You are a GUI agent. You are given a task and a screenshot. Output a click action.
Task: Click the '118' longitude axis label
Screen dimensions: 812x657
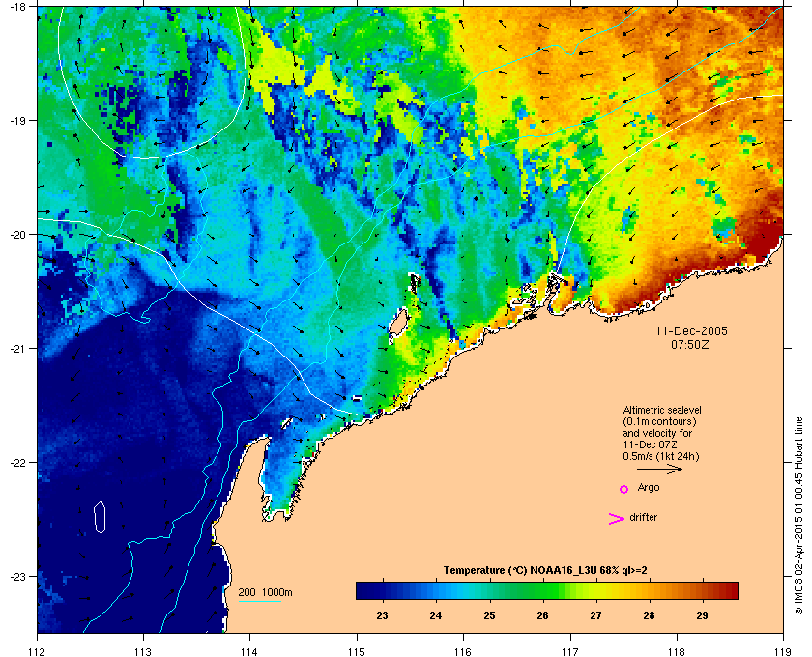click(x=677, y=652)
